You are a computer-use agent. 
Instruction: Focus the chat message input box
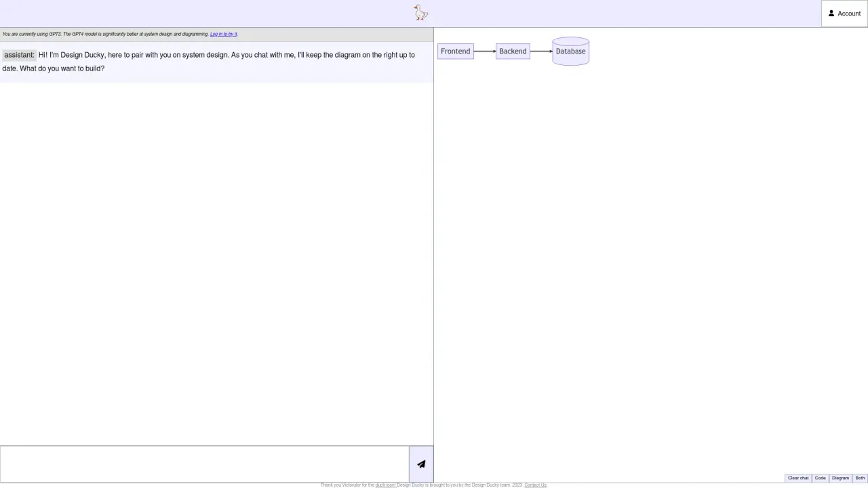(x=204, y=464)
